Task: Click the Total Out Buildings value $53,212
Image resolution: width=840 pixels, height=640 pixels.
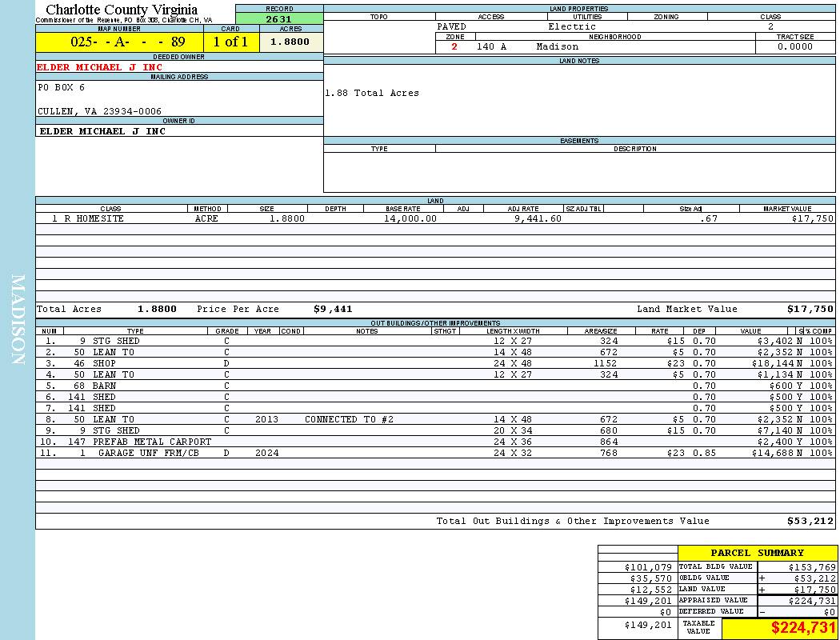Action: tap(810, 521)
